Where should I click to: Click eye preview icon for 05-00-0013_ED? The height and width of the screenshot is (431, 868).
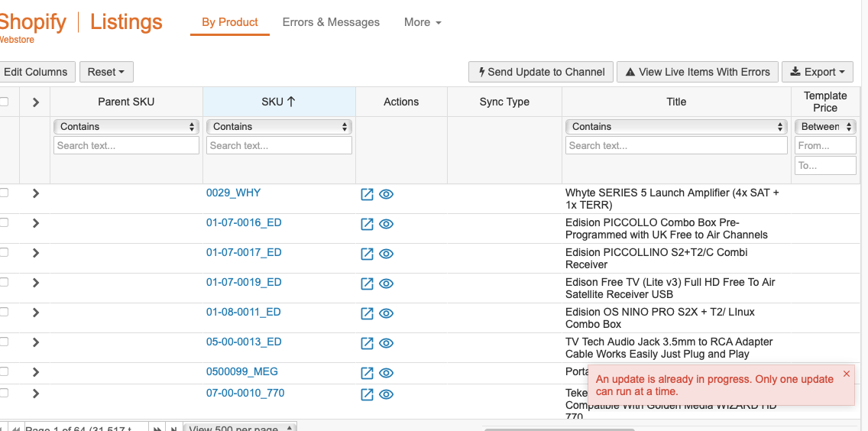(x=387, y=343)
